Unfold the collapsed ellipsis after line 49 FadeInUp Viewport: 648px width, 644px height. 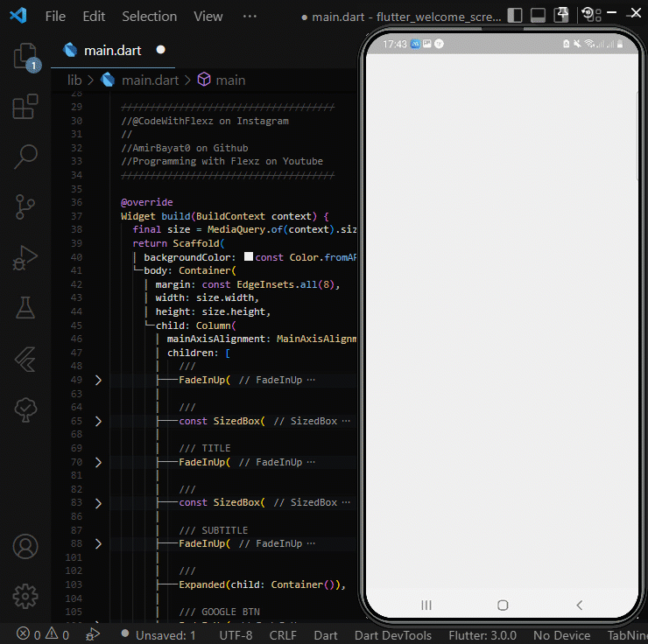point(311,380)
